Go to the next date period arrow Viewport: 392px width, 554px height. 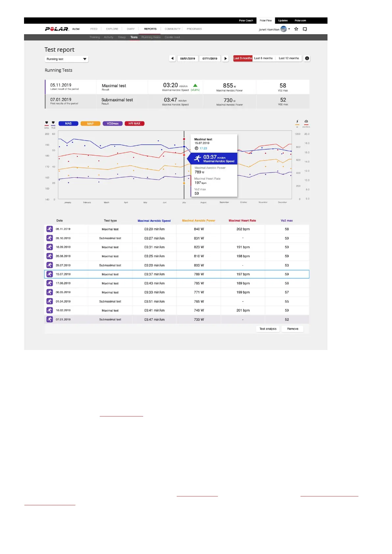225,58
